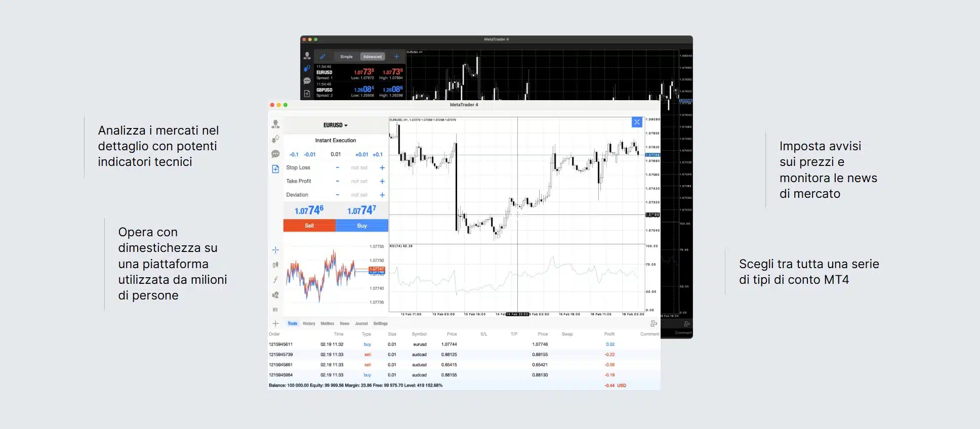This screenshot has width=980, height=429.
Task: Click the blue Buy button
Action: coord(362,226)
